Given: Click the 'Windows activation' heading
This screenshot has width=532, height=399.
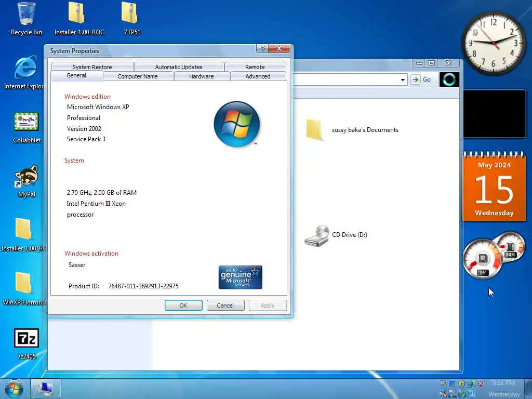Looking at the screenshot, I should click(91, 254).
